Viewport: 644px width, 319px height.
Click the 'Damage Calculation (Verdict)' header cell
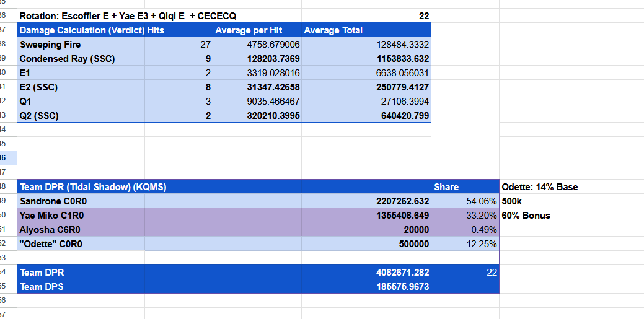coord(81,30)
